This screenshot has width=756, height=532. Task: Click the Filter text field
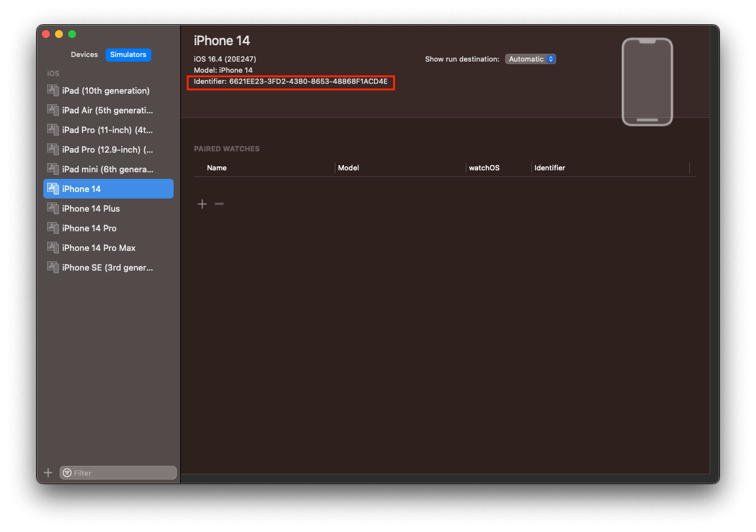(123, 472)
